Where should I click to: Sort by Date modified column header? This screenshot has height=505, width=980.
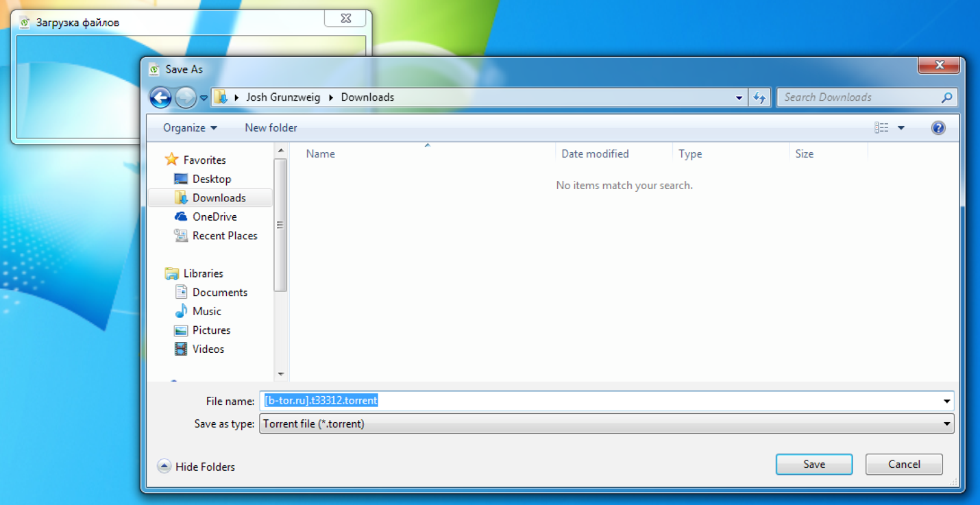click(x=595, y=154)
